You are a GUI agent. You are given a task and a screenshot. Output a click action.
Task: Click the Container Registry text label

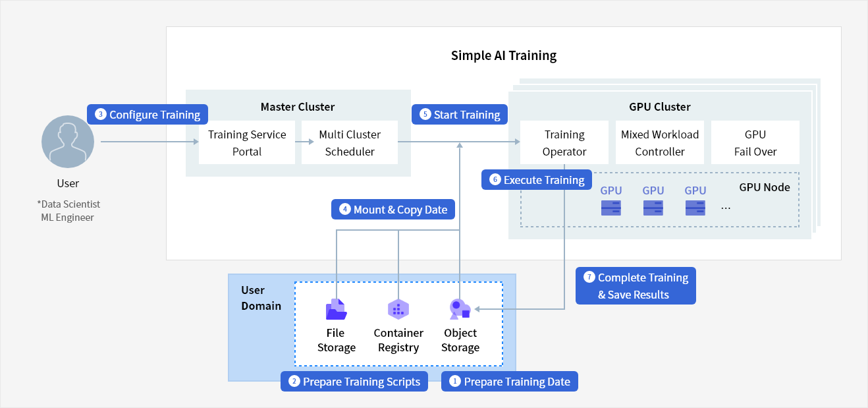(398, 340)
